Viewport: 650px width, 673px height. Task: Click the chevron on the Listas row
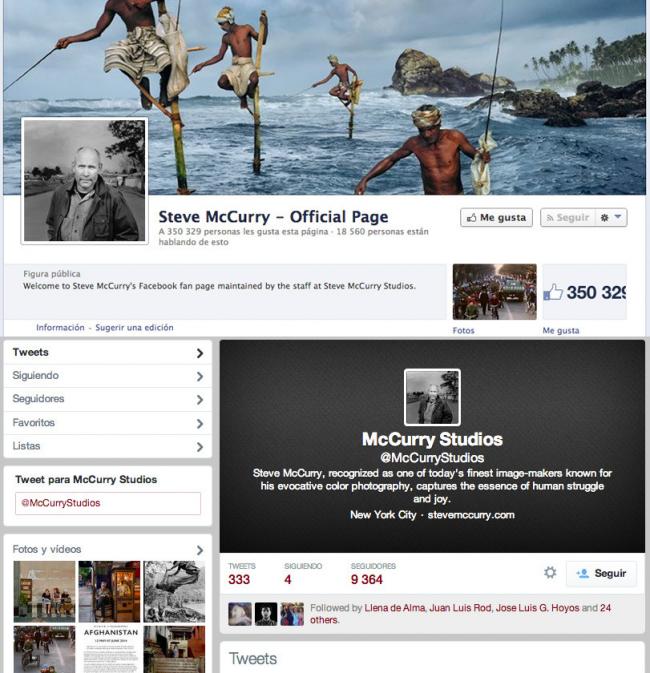[200, 447]
